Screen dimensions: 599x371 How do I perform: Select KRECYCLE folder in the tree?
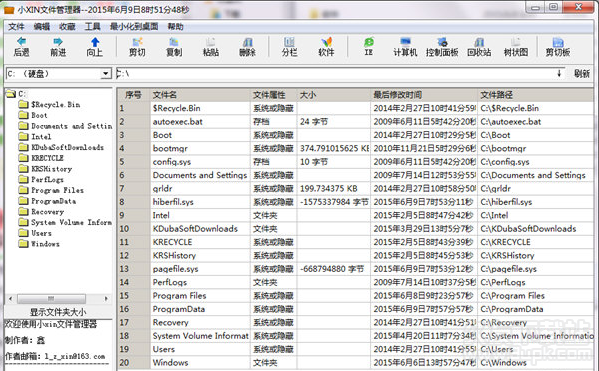(x=47, y=158)
